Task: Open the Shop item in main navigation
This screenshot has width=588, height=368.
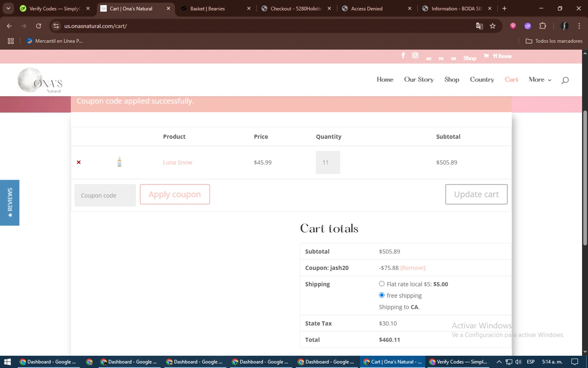Action: pos(452,79)
